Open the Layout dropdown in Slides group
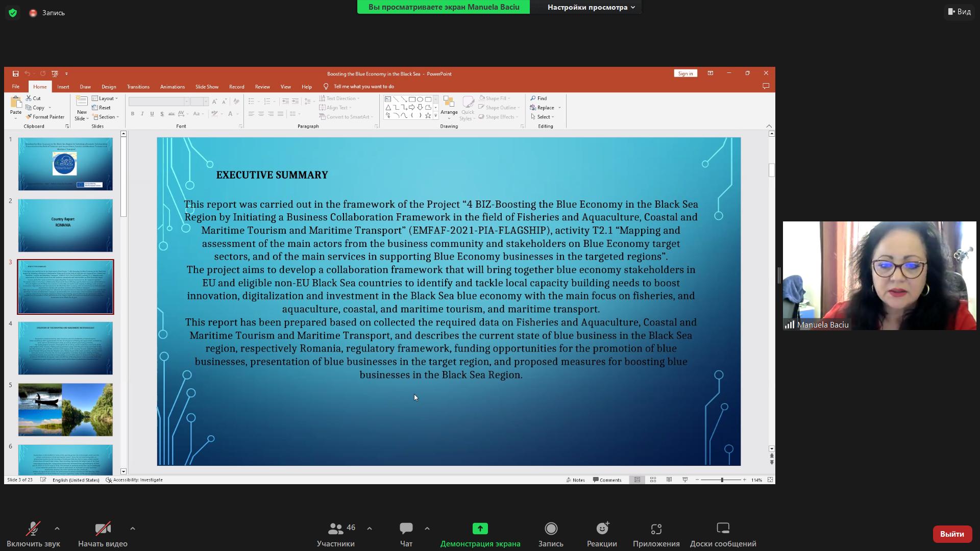Viewport: 980px width, 551px height. (106, 98)
